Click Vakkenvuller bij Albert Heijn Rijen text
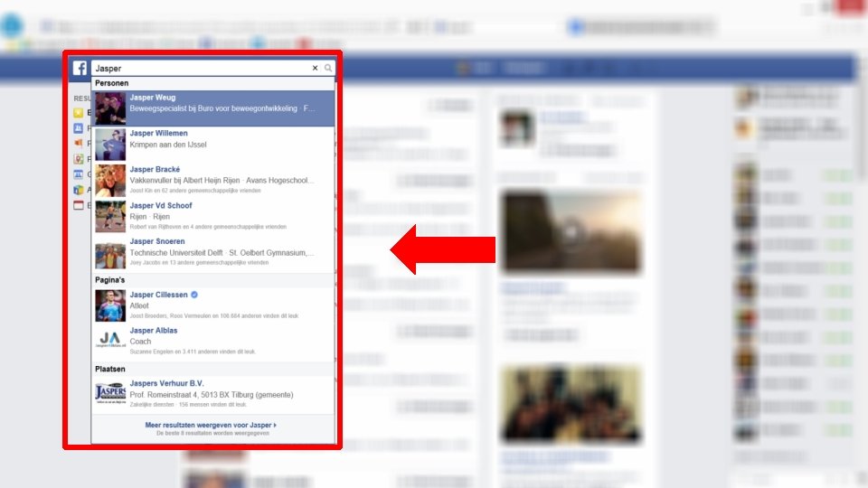This screenshot has width=868, height=488. tap(184, 181)
